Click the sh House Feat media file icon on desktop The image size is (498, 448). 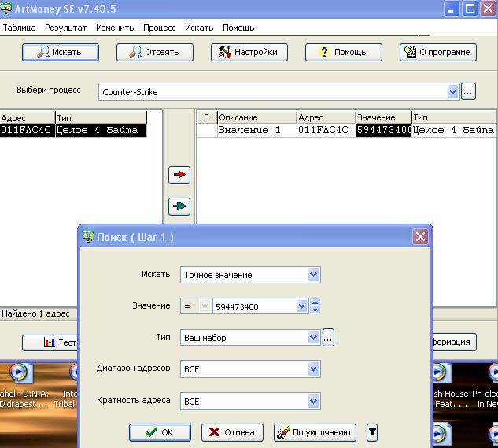[x=442, y=374]
